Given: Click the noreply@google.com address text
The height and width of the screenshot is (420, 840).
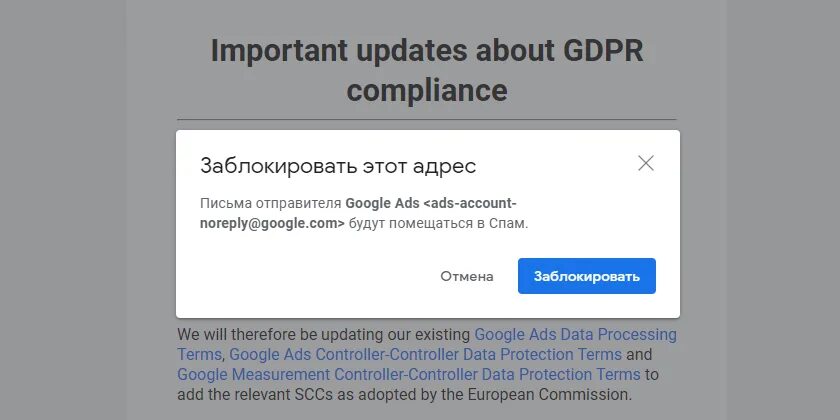Looking at the screenshot, I should [x=272, y=223].
